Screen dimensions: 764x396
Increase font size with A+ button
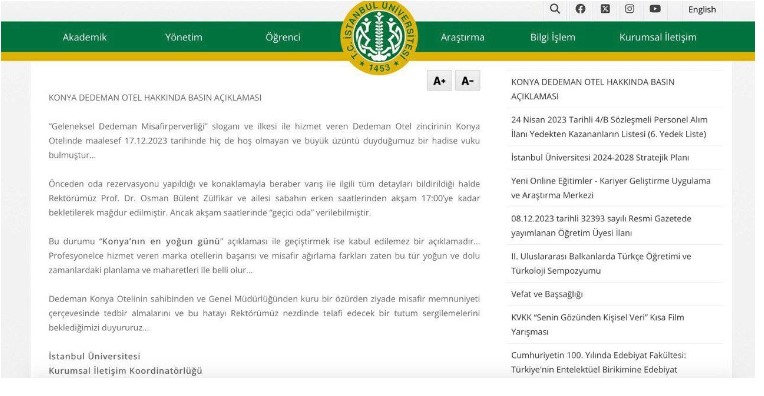(439, 81)
